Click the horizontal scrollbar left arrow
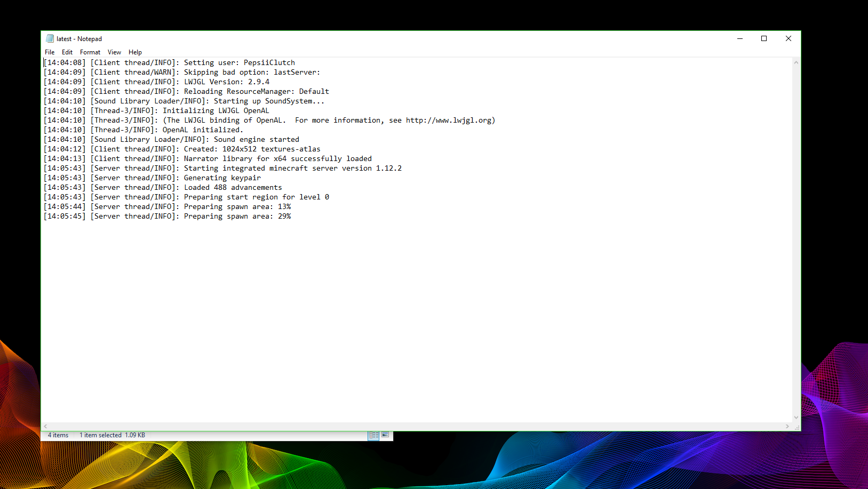868x489 pixels. 46,426
